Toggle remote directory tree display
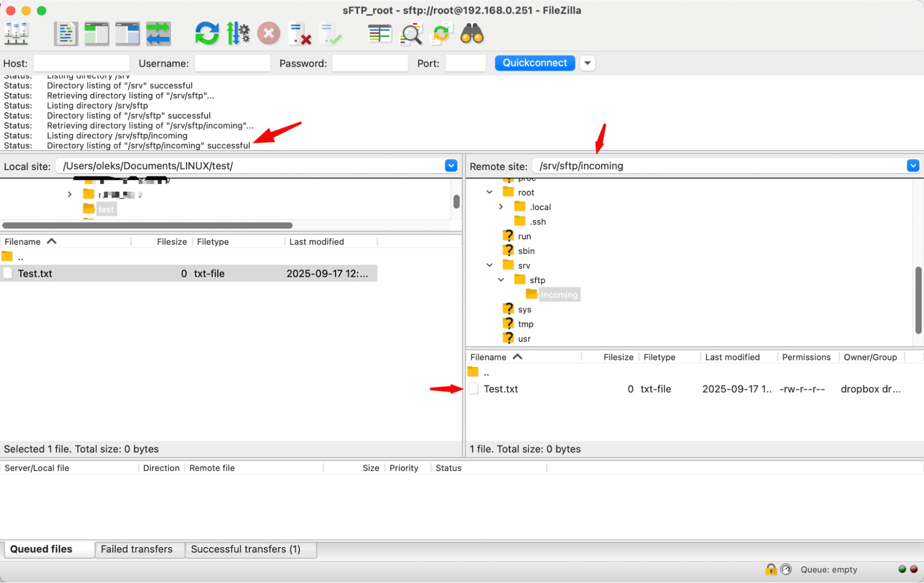 pyautogui.click(x=128, y=34)
